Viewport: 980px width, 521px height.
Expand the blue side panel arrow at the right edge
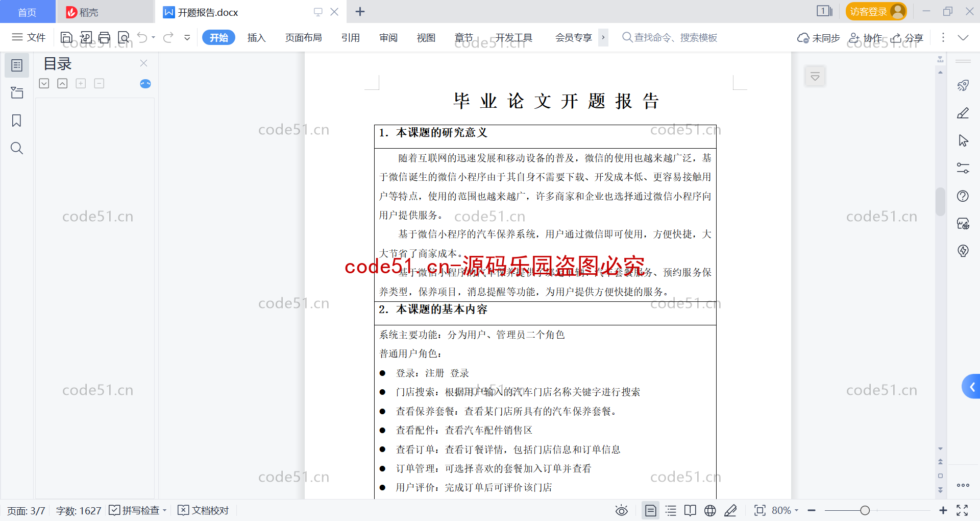click(971, 387)
